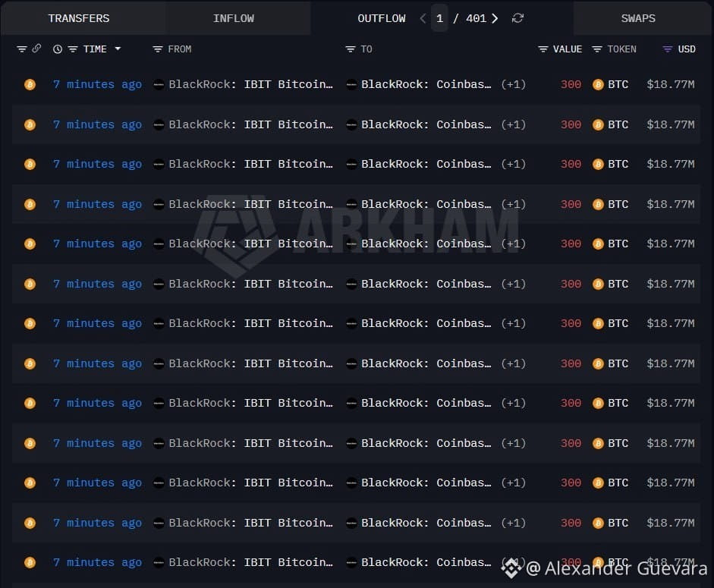Viewport: 714px width, 588px height.
Task: Switch to the TRANSFERS tab
Action: [x=79, y=18]
